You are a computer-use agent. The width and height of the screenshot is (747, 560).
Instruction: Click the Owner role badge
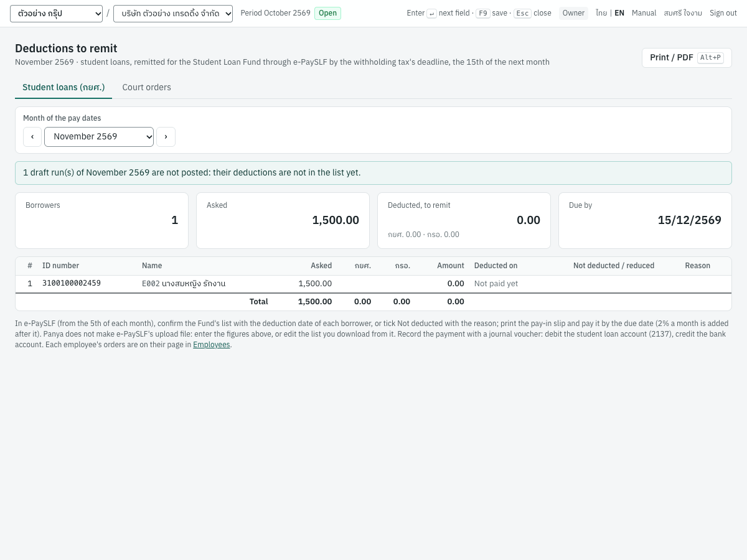[x=573, y=13]
